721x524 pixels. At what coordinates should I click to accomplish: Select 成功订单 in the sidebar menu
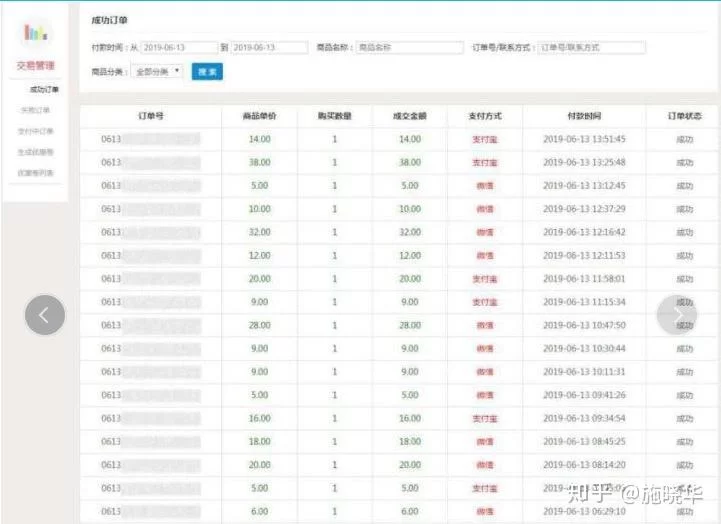pyautogui.click(x=41, y=89)
